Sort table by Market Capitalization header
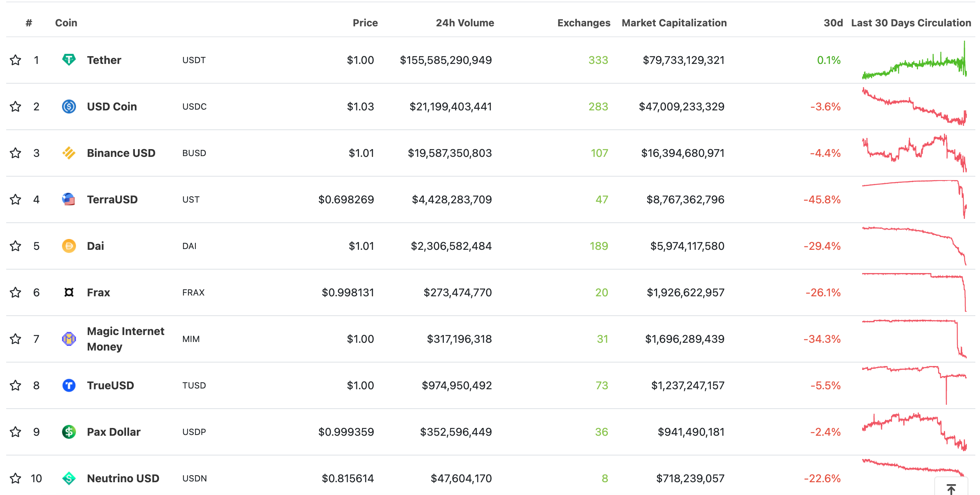Viewport: 980px width, 495px height. (674, 23)
